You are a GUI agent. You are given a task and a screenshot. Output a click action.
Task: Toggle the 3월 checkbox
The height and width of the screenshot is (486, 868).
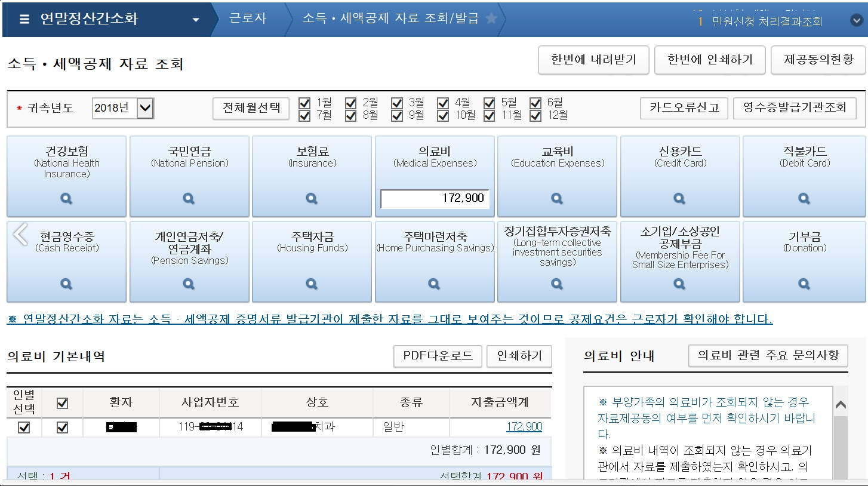(x=397, y=103)
